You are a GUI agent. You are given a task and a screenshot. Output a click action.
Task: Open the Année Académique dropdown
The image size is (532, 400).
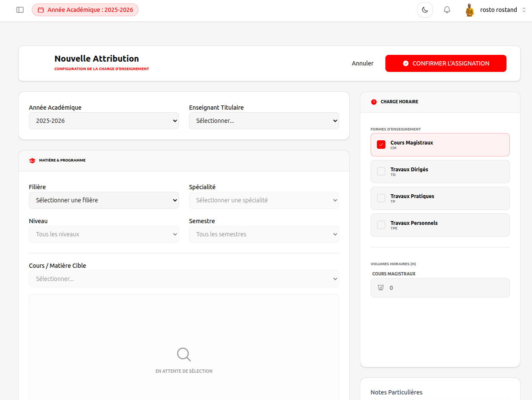(x=104, y=121)
